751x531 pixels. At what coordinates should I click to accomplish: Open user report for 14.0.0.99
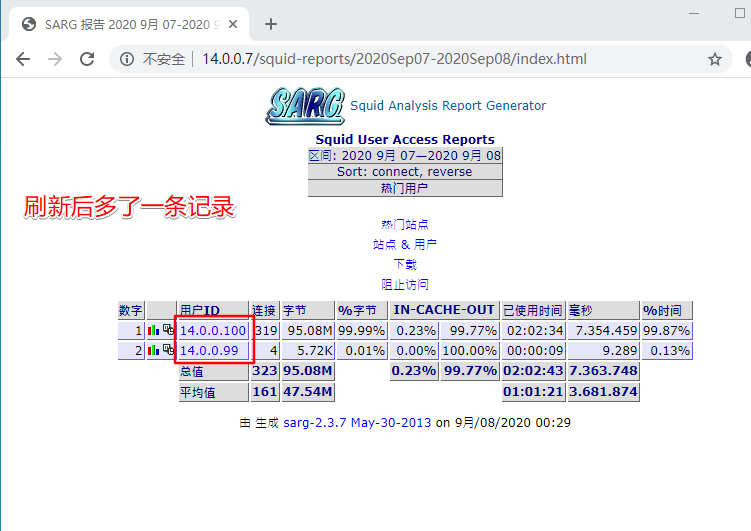tap(209, 350)
